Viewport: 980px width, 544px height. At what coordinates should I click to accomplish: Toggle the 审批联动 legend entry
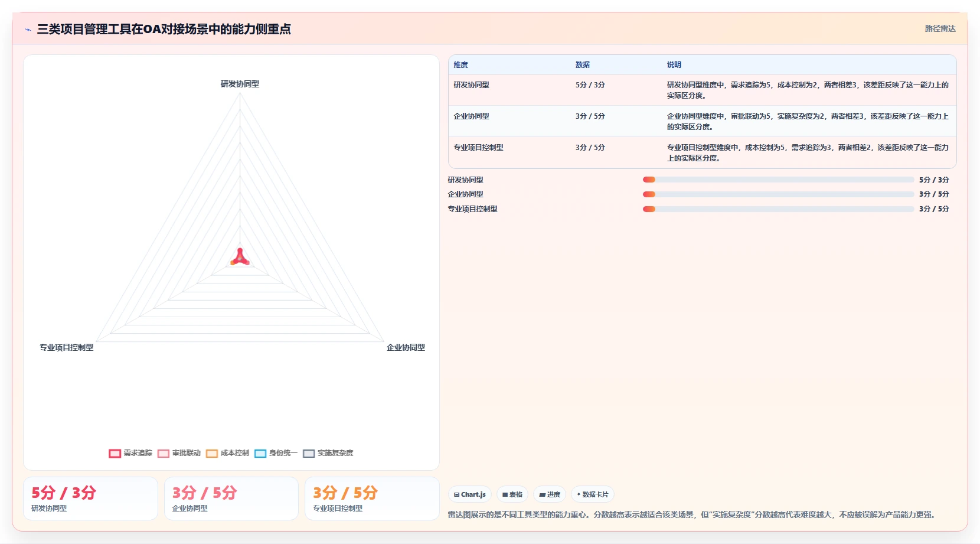179,453
